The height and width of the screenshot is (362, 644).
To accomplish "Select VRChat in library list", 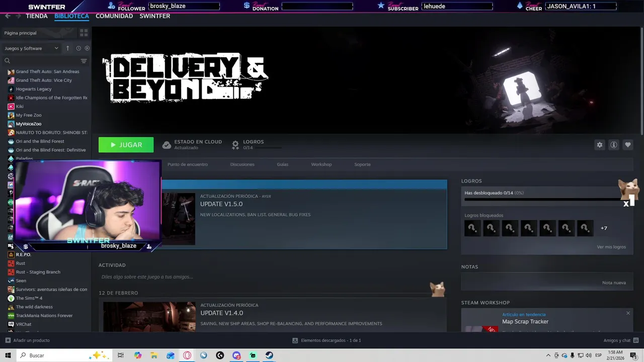I will (24, 324).
